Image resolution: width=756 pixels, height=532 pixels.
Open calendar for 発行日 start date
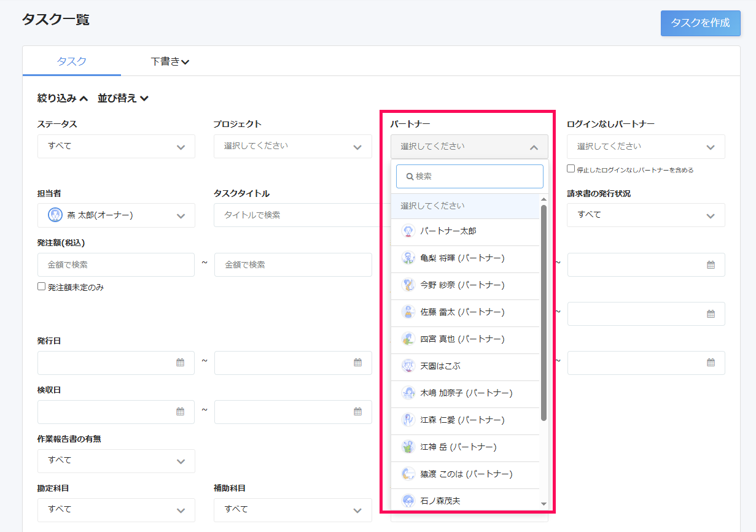(x=180, y=363)
